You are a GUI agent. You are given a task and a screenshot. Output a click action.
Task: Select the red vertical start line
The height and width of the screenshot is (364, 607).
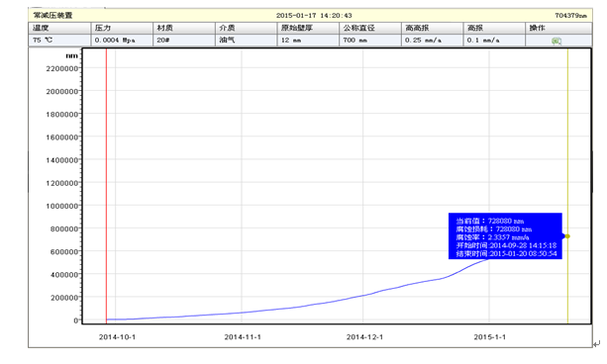tap(107, 186)
